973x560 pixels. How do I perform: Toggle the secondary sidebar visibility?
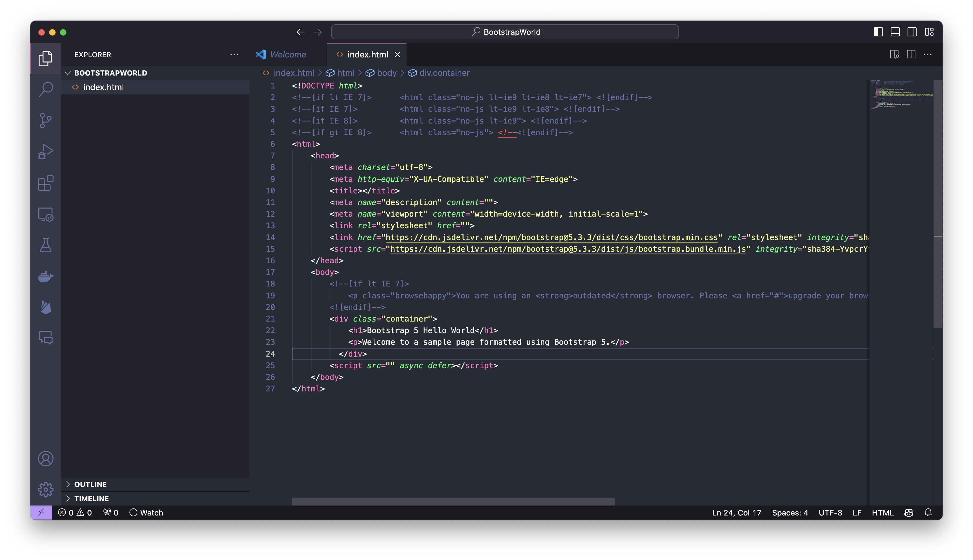pos(912,32)
